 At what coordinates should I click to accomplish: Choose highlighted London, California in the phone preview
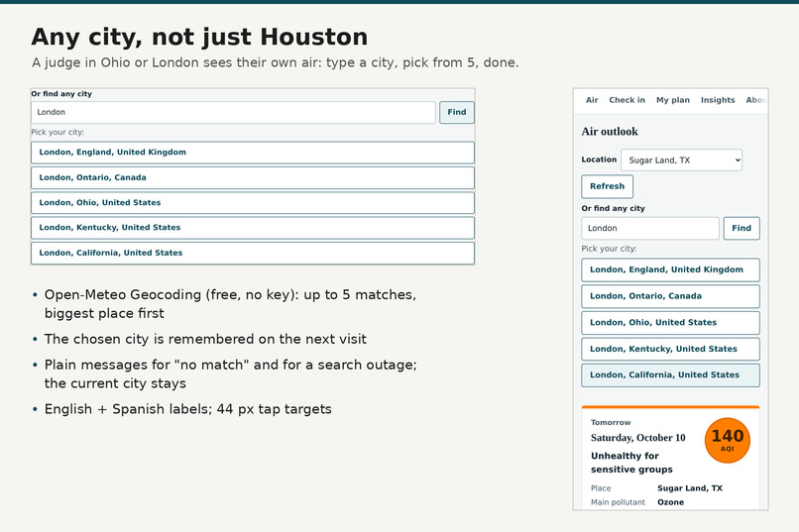(x=670, y=375)
